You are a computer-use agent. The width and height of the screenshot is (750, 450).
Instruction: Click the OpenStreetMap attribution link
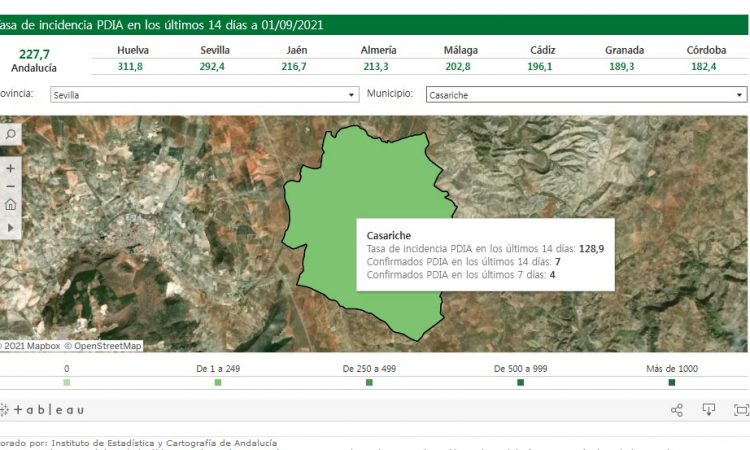(x=103, y=346)
